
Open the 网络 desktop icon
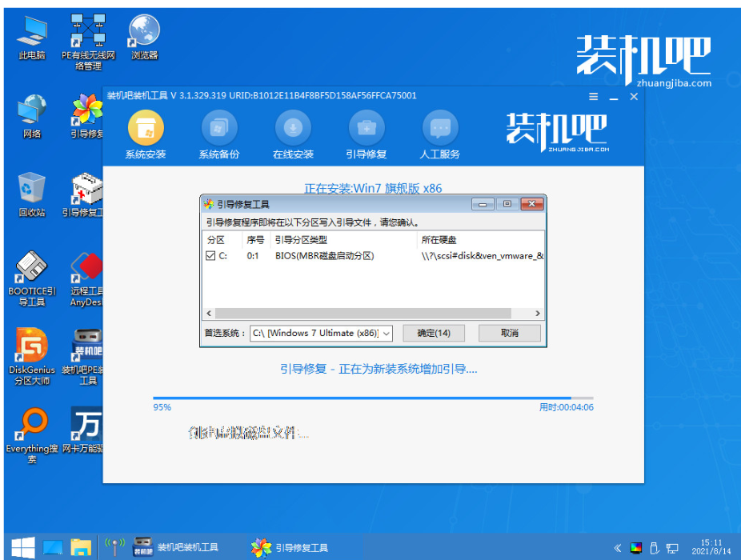(32, 116)
